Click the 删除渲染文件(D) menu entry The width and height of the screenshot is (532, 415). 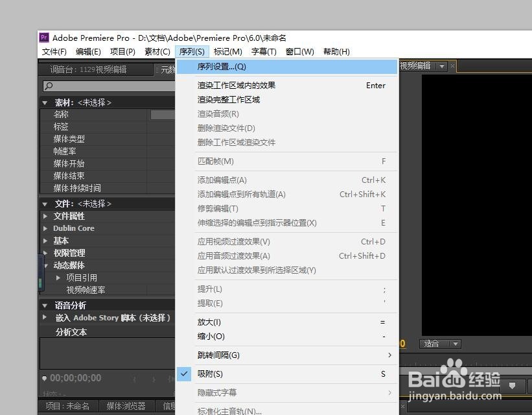coord(287,128)
